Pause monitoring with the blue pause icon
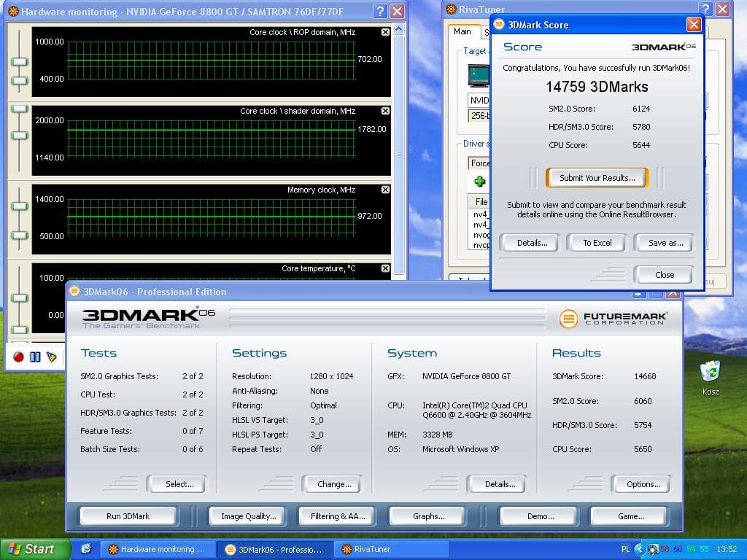747x560 pixels. tap(35, 357)
